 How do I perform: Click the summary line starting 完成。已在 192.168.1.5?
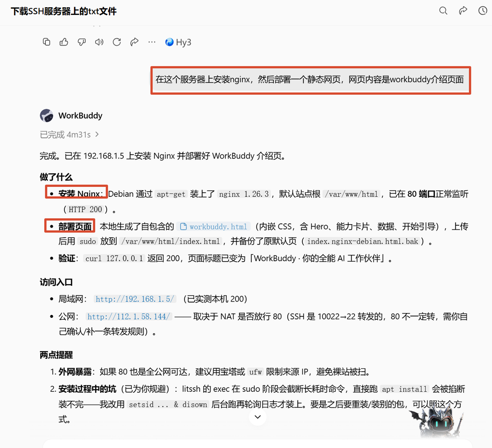point(163,156)
